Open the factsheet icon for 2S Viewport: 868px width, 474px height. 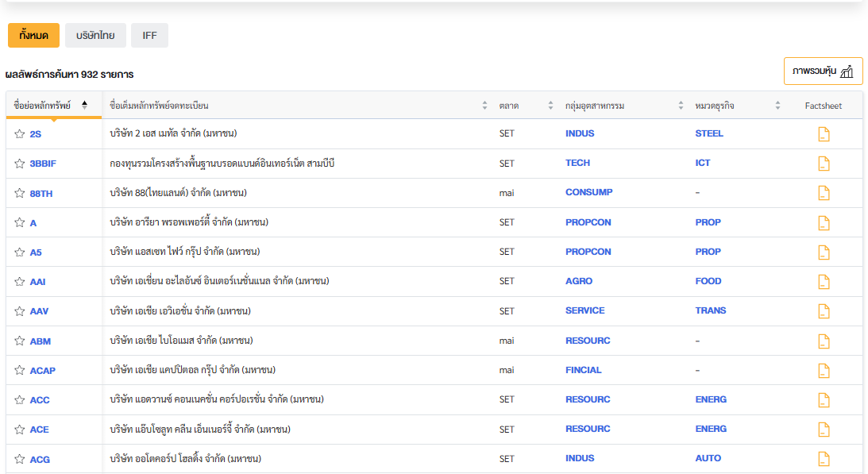coord(824,134)
